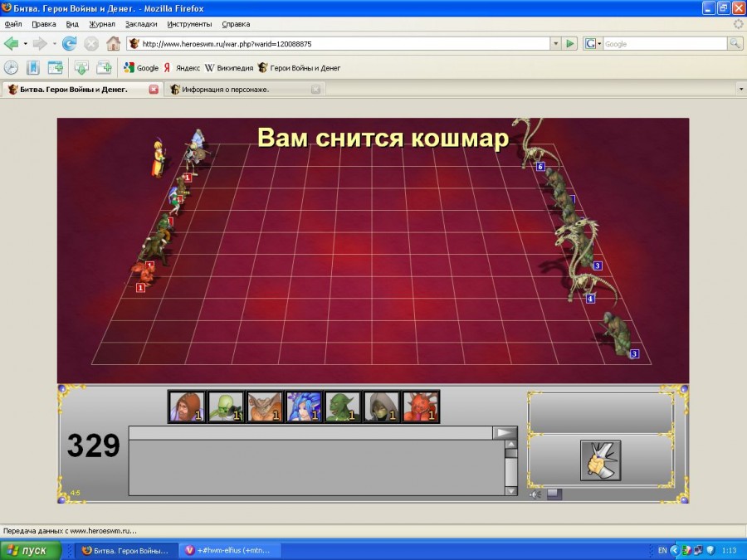This screenshot has height=560, width=747.
Task: Open the Герои Войны и Денег bookmark
Action: [x=299, y=68]
